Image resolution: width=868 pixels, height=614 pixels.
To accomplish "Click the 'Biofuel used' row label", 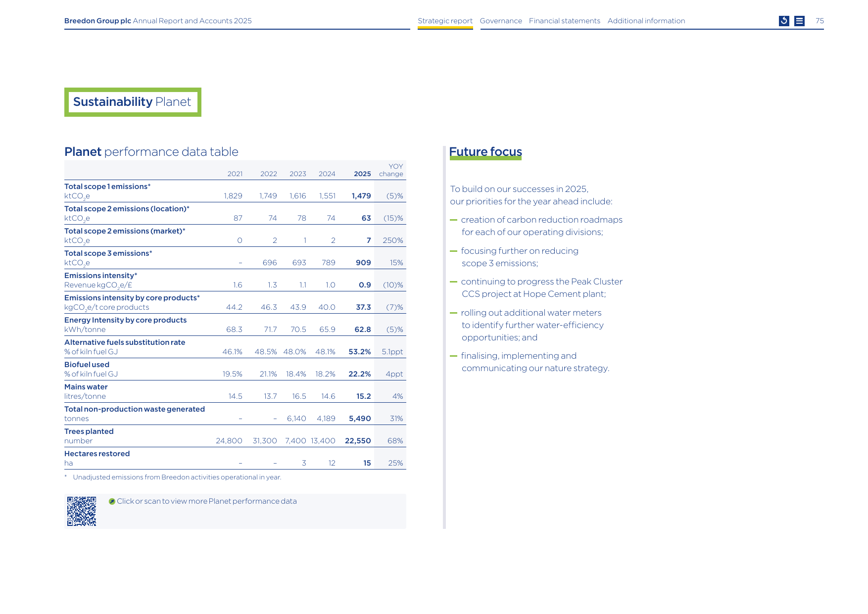I will click(87, 365).
